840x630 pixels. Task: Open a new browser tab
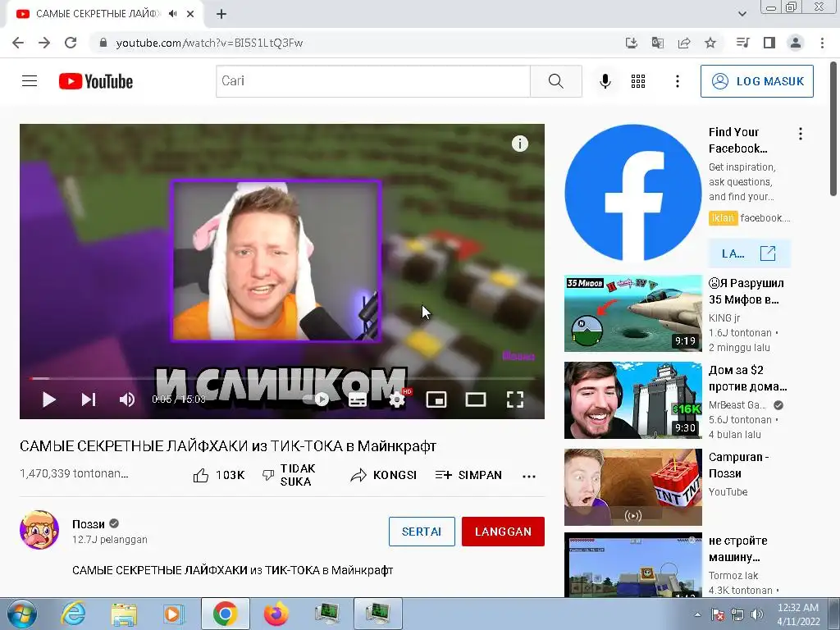coord(221,15)
